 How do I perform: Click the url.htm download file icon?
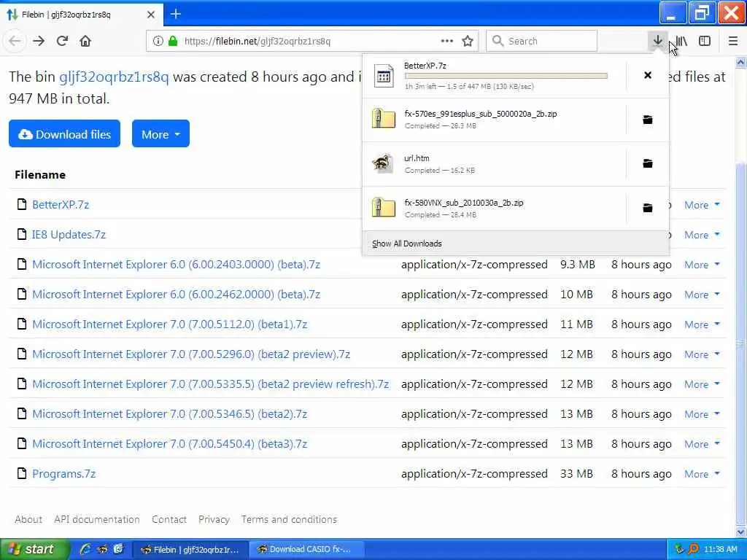[383, 164]
